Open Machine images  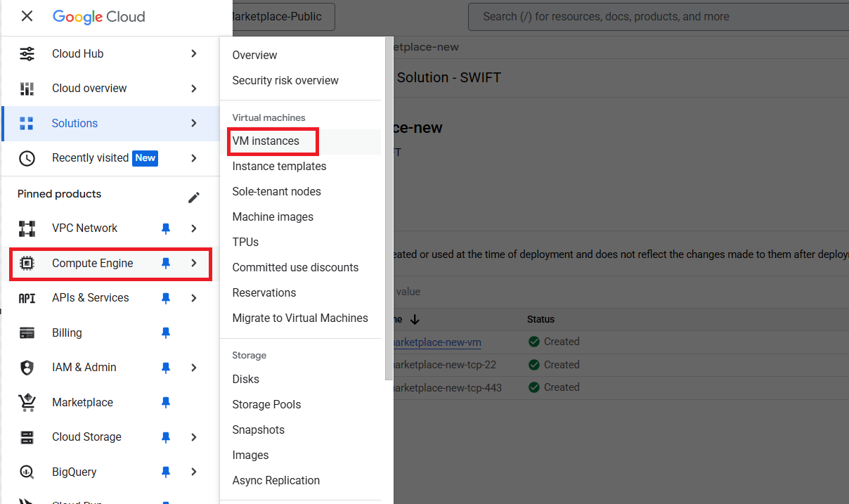(x=273, y=217)
